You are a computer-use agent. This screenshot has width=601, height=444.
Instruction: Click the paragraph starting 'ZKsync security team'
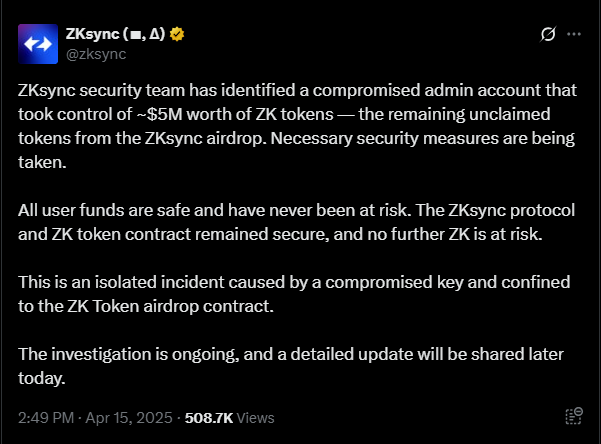tap(297, 126)
